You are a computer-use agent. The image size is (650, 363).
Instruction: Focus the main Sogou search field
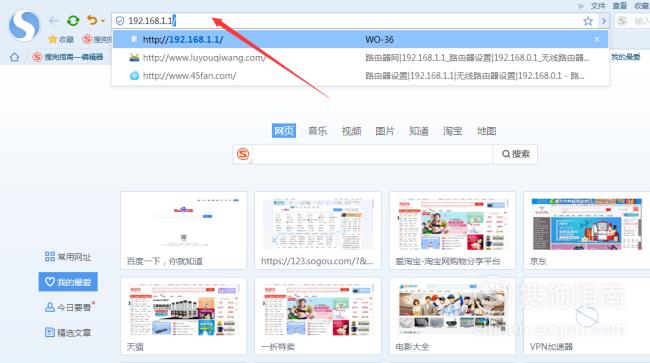(372, 154)
